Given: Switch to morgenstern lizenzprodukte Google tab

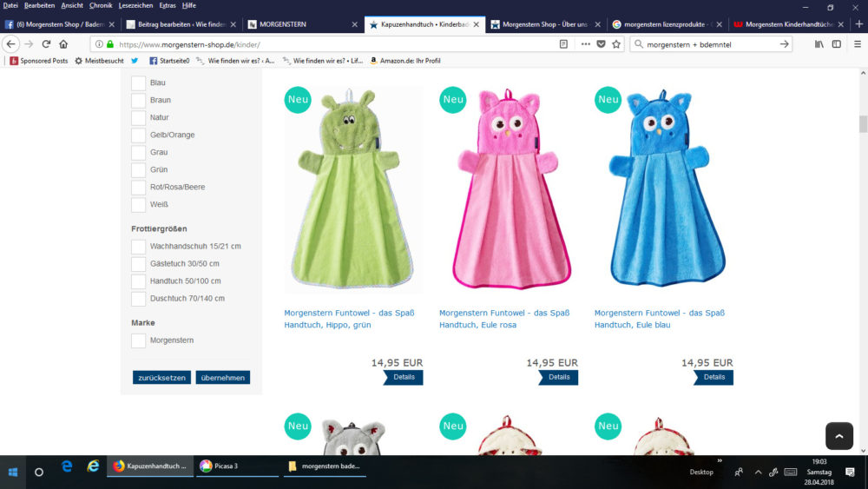Looking at the screenshot, I should pos(667,24).
